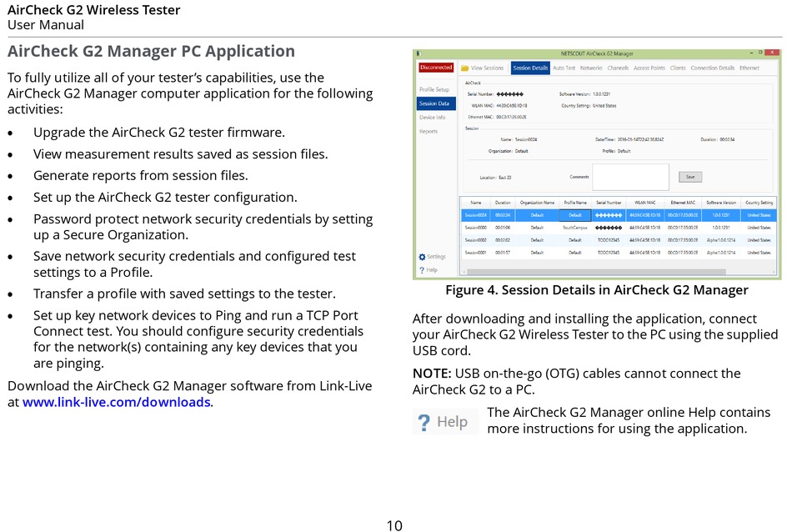Screen dimensions: 792x532
Task: Click the NOTE: label in the USB paragraph
Action: point(432,374)
